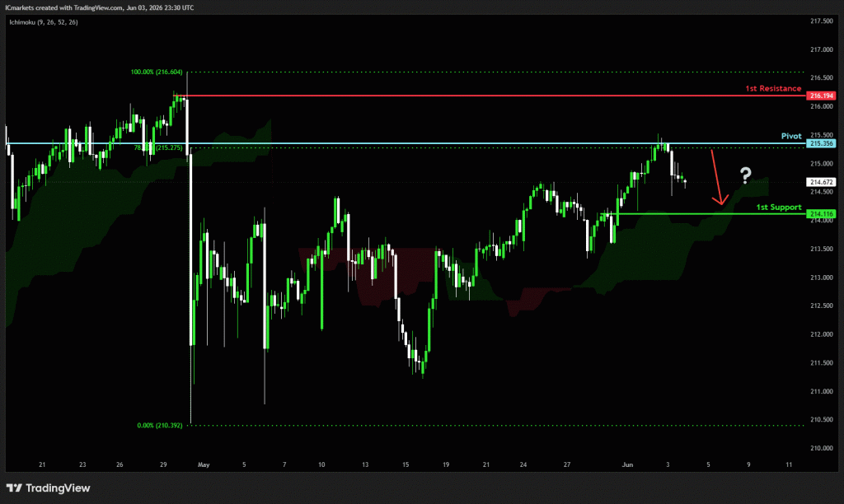Click the 210.000 price axis level

(x=822, y=448)
